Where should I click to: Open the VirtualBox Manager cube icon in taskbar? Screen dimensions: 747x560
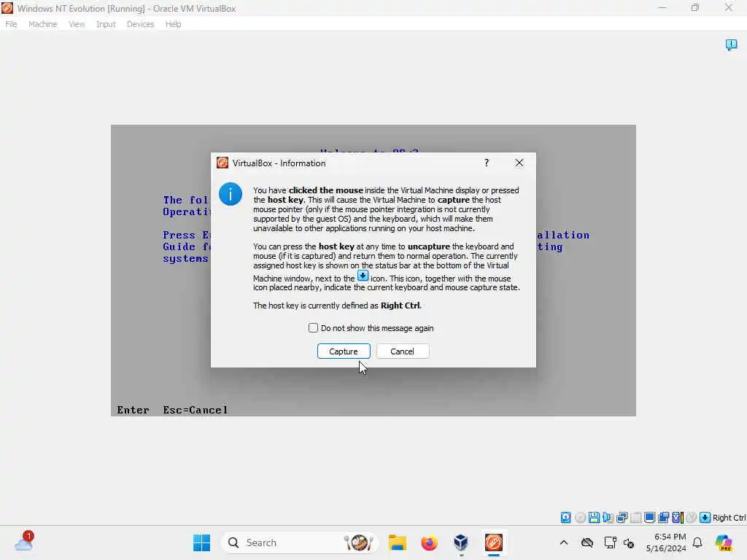[x=461, y=542]
